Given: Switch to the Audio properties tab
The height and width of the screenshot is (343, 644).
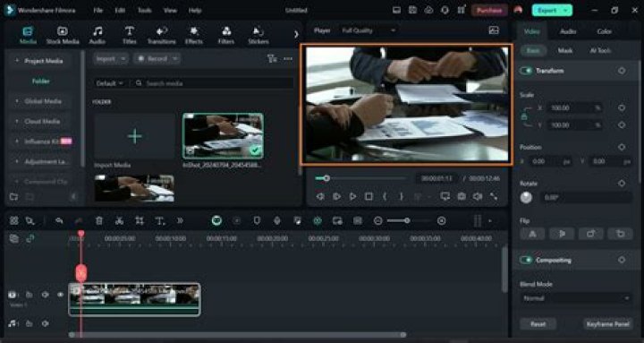Looking at the screenshot, I should (568, 31).
